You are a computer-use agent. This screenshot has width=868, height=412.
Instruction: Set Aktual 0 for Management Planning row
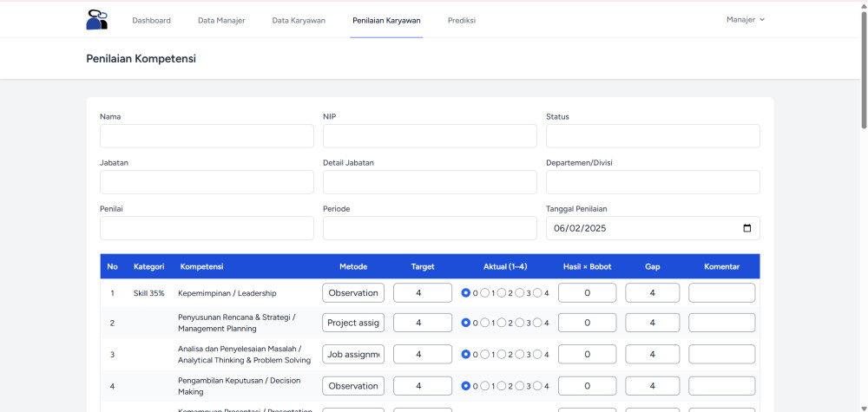[465, 323]
